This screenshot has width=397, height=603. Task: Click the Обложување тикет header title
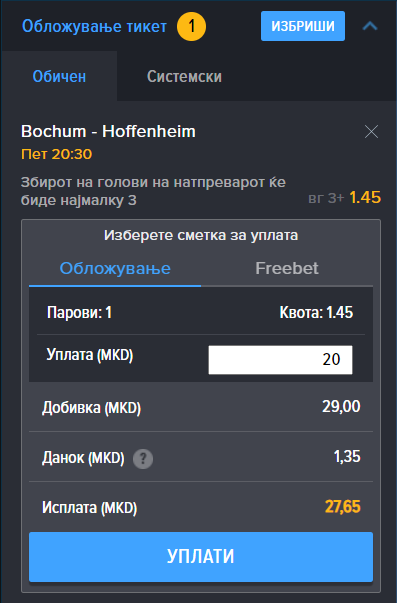click(94, 26)
